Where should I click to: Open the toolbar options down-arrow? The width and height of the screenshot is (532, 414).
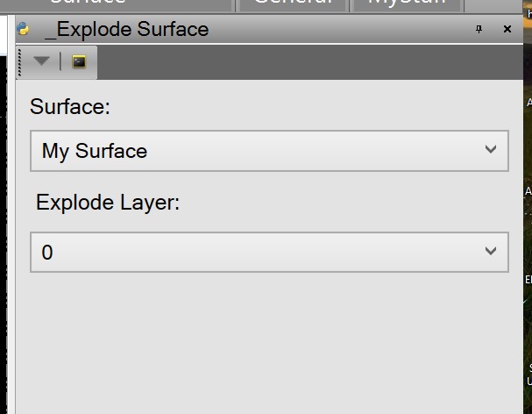pyautogui.click(x=41, y=61)
